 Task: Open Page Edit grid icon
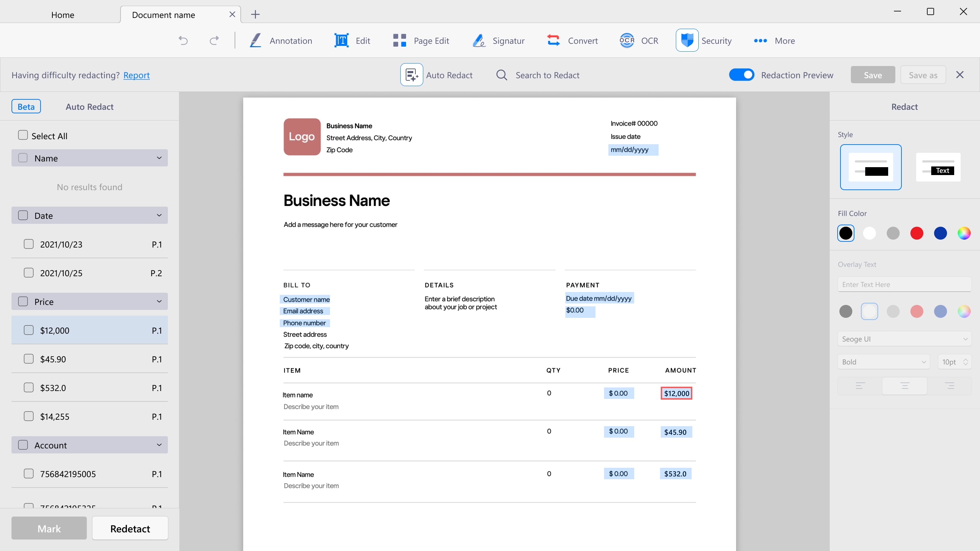tap(400, 40)
